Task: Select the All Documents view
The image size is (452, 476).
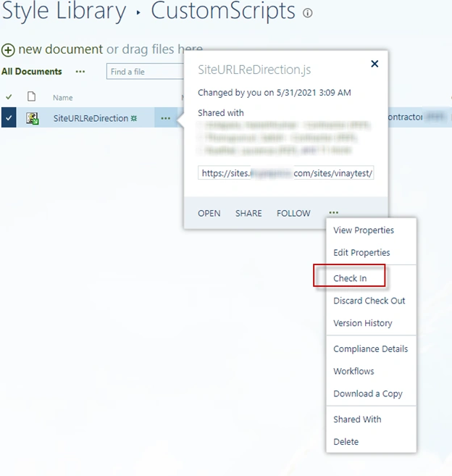Action: [x=32, y=72]
